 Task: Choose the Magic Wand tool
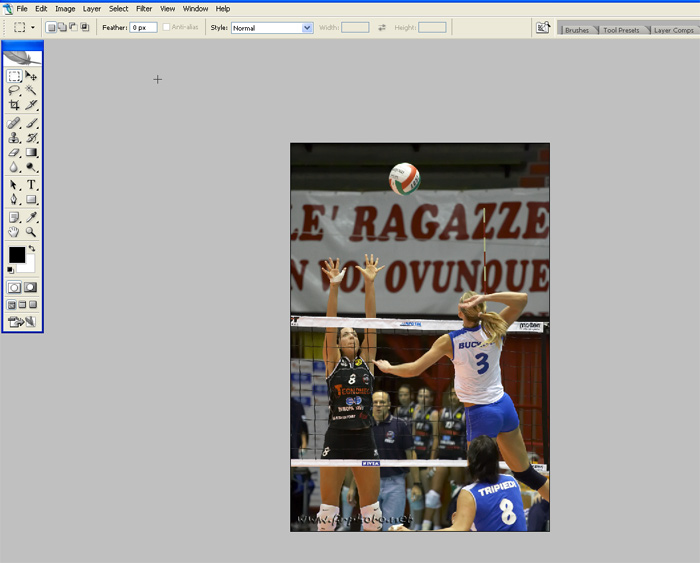coord(31,90)
